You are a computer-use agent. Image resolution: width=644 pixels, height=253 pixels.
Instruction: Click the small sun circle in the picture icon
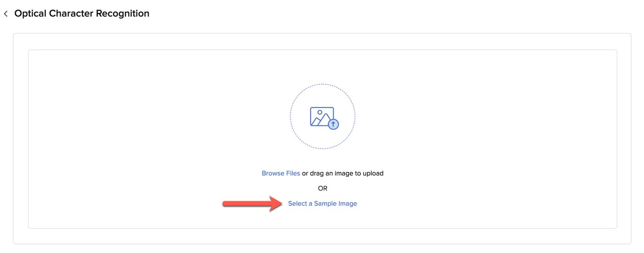(319, 112)
